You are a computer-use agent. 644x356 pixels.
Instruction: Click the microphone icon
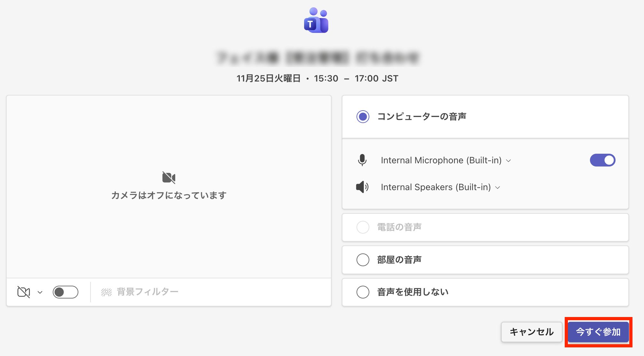click(362, 160)
